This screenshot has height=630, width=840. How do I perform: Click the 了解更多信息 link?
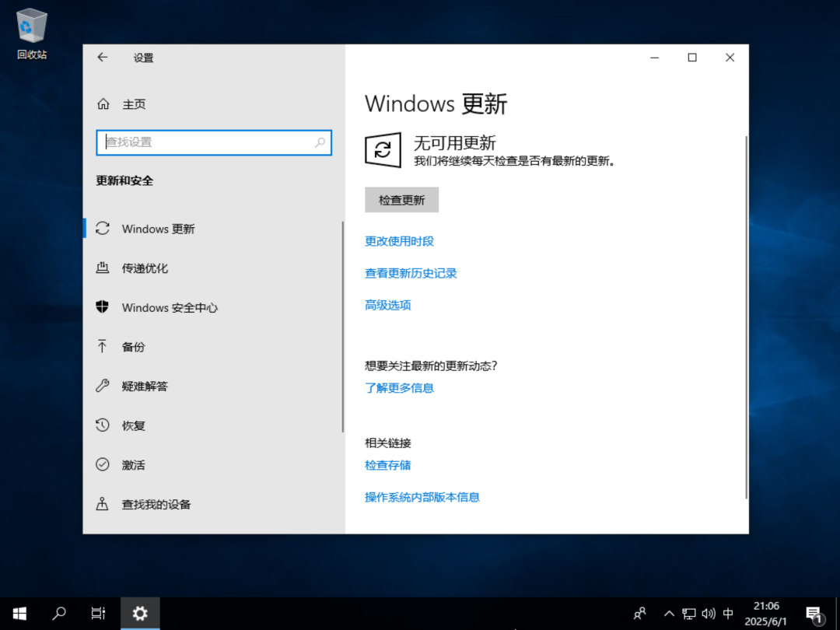[399, 388]
